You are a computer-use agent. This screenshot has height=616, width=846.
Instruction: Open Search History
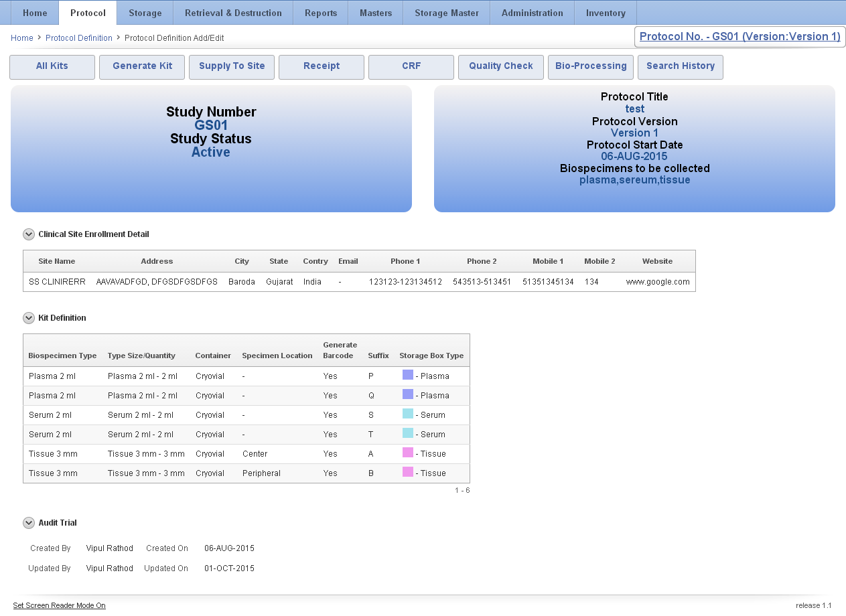[680, 66]
